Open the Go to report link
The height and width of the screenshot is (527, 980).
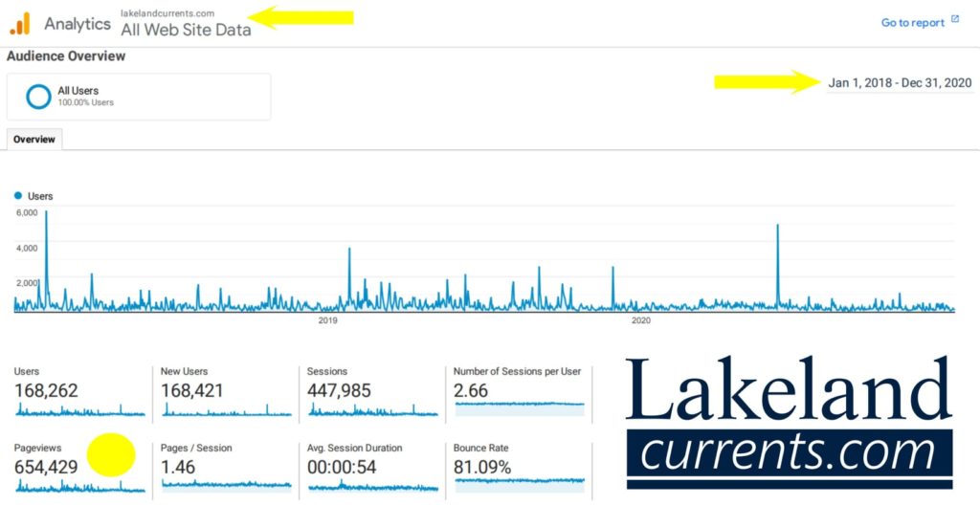tap(912, 23)
